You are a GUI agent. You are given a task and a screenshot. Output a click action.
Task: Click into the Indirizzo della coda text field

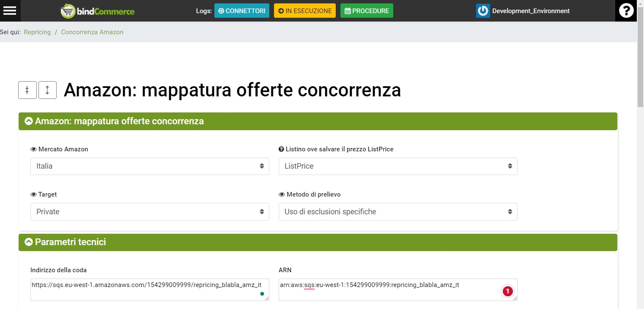(144, 290)
